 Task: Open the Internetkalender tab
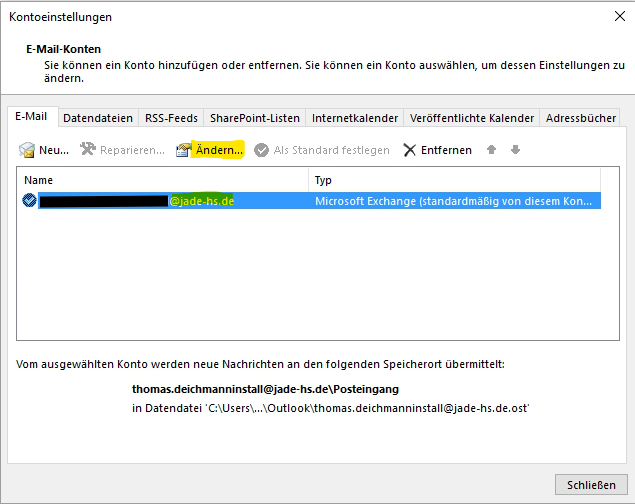pos(355,118)
